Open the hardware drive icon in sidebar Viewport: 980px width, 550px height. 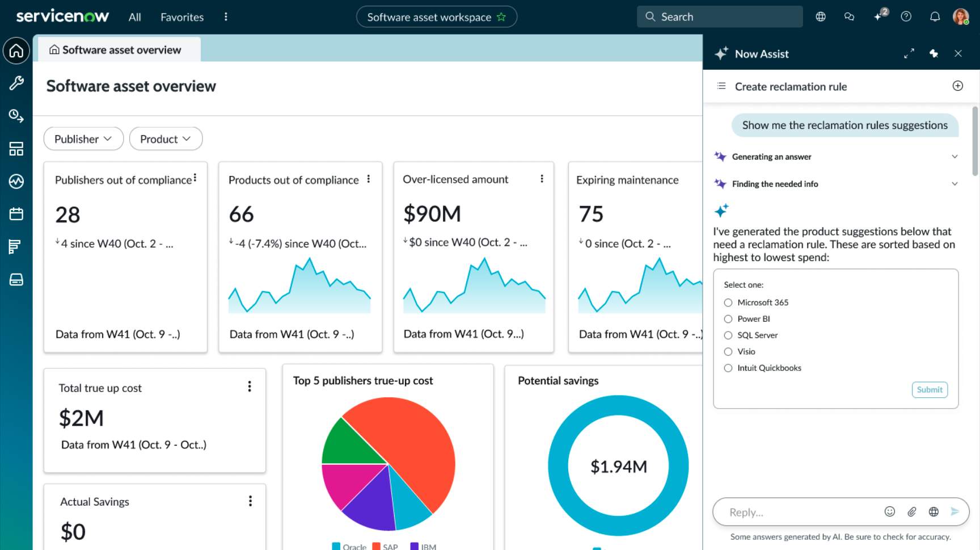[x=16, y=279]
